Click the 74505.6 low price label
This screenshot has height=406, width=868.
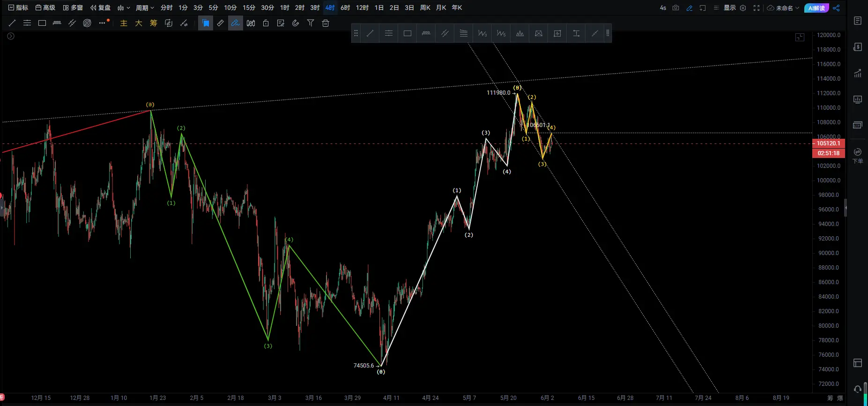pyautogui.click(x=364, y=366)
